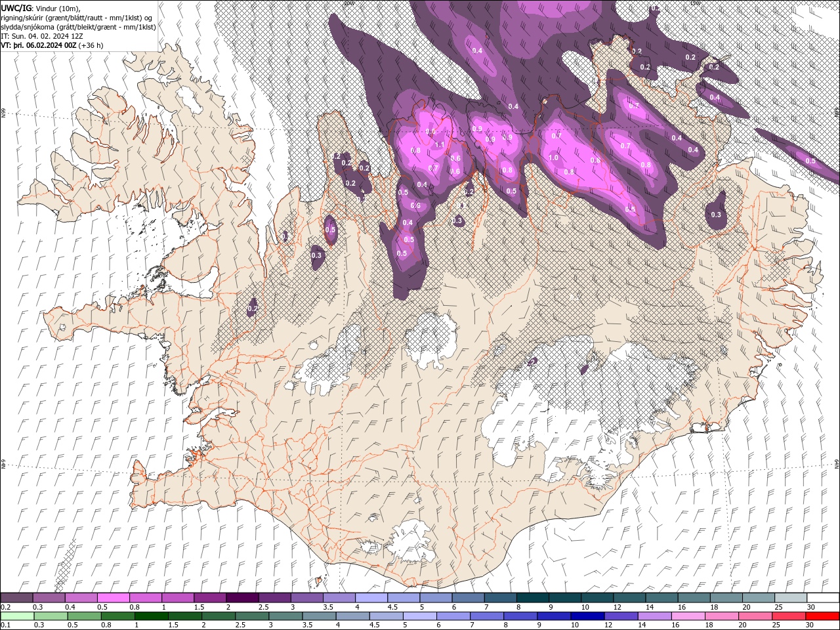The height and width of the screenshot is (630, 840).
Task: Select the lower legend swatch labeled 25
Action: tap(789, 616)
